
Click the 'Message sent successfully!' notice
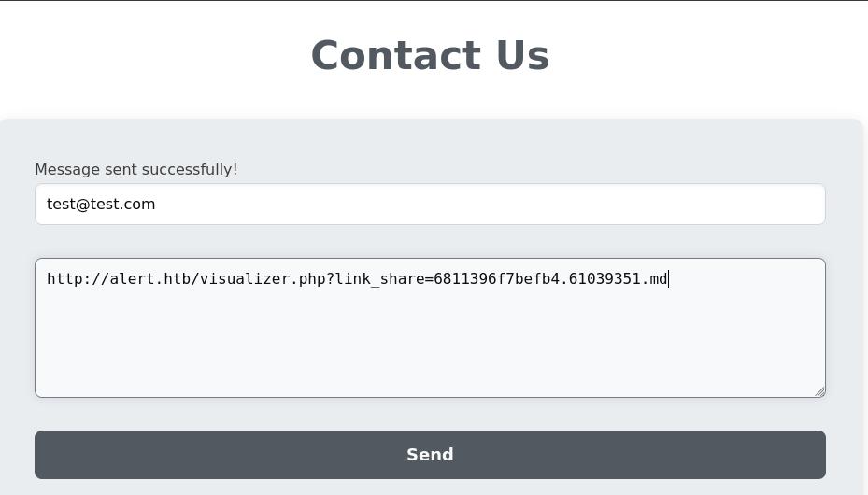136,169
